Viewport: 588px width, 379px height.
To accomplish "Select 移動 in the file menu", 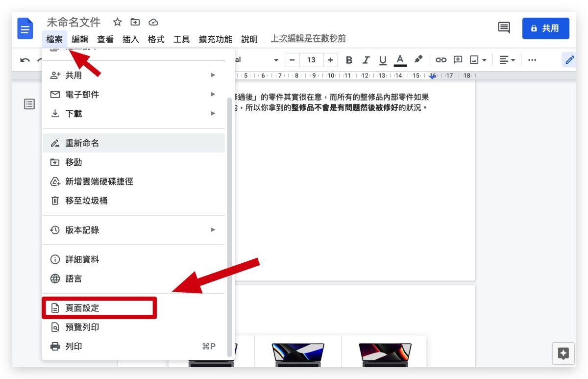I will [x=134, y=162].
